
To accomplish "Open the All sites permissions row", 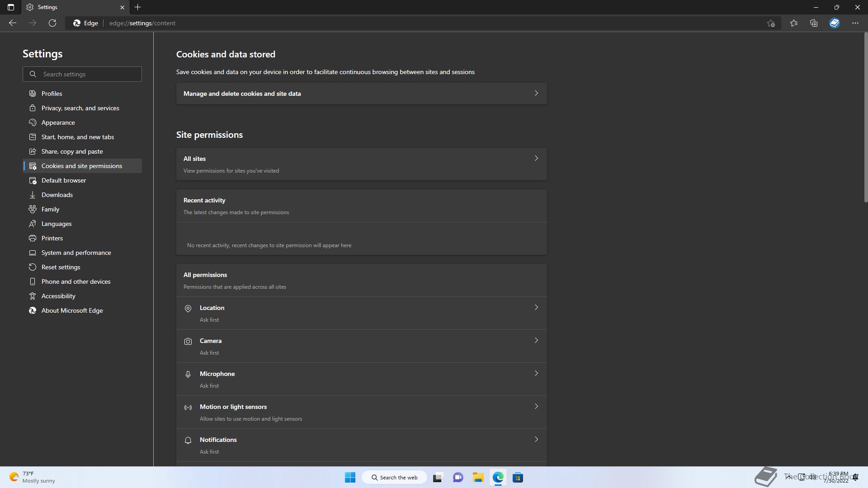I will pyautogui.click(x=361, y=164).
